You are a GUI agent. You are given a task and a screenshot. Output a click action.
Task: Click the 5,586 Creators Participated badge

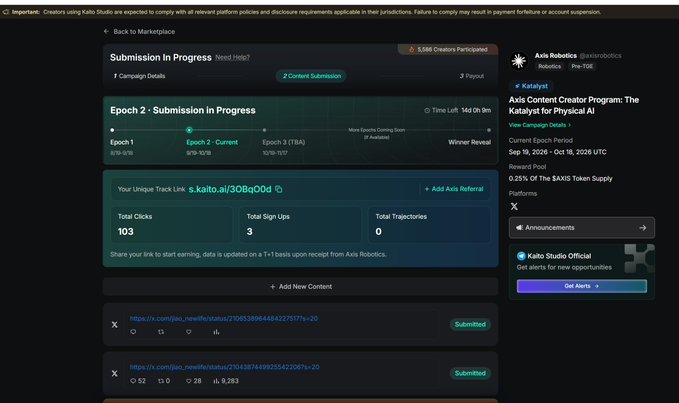448,49
